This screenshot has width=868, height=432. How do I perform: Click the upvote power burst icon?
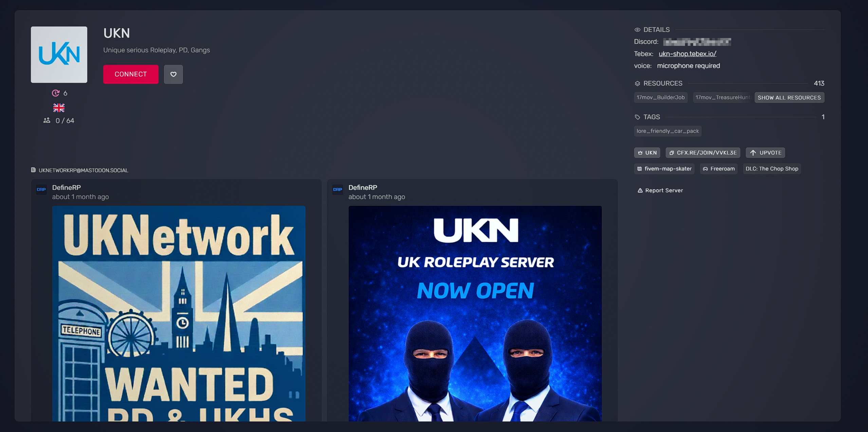(x=56, y=93)
